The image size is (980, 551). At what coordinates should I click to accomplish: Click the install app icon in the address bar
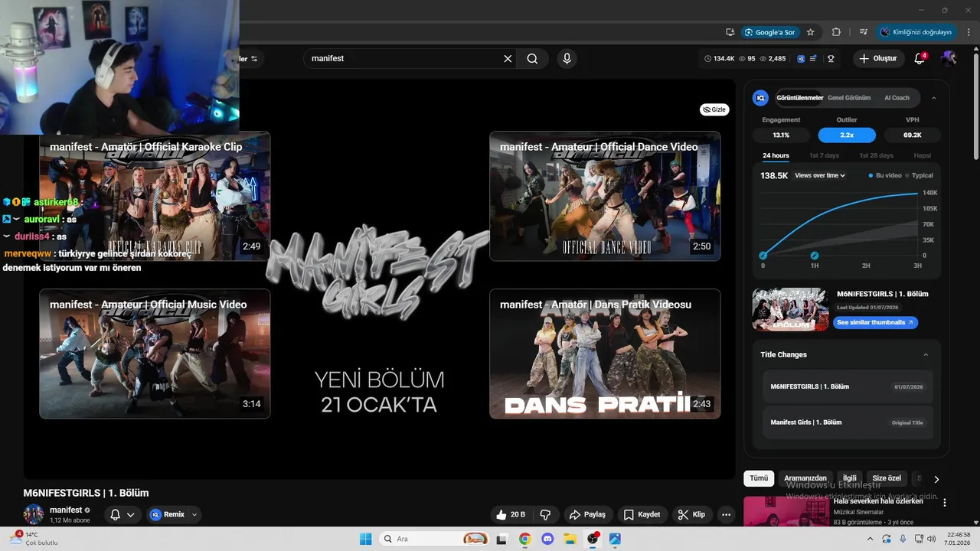(730, 32)
